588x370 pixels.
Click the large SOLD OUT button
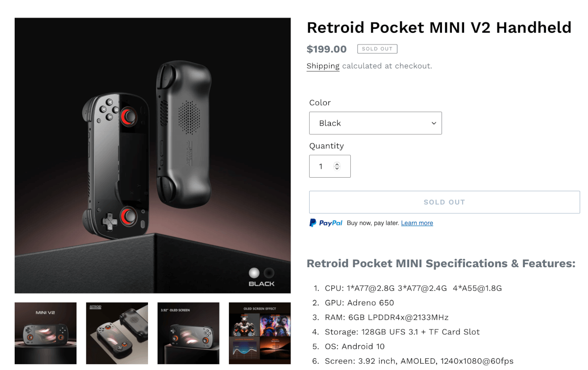pos(444,202)
